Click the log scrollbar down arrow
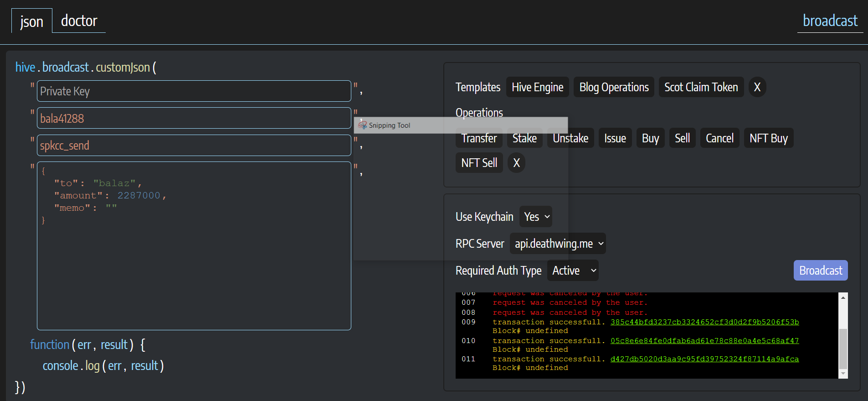The width and height of the screenshot is (868, 401). pos(843,374)
